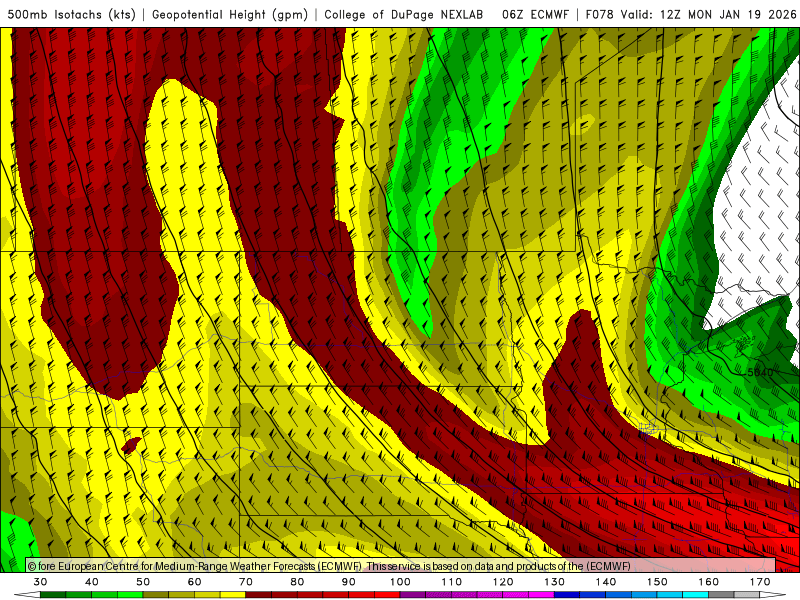Click the '50' value on the color scale
This screenshot has width=800, height=600.
[143, 582]
